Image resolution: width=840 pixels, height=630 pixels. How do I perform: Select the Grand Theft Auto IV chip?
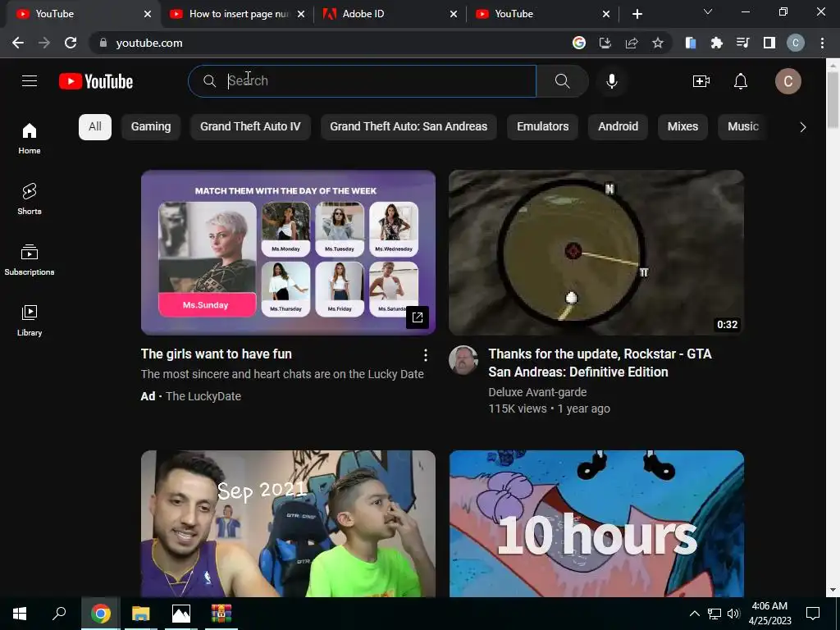click(x=250, y=127)
